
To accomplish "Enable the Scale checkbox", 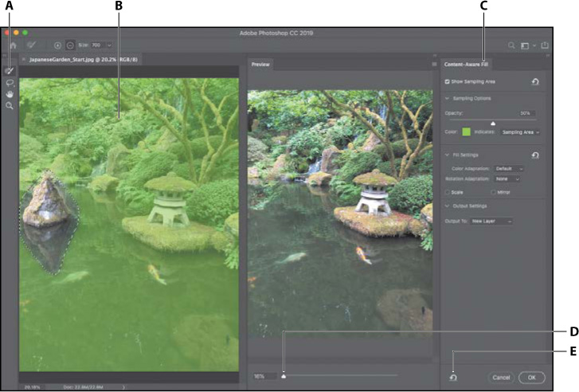I will coord(448,192).
